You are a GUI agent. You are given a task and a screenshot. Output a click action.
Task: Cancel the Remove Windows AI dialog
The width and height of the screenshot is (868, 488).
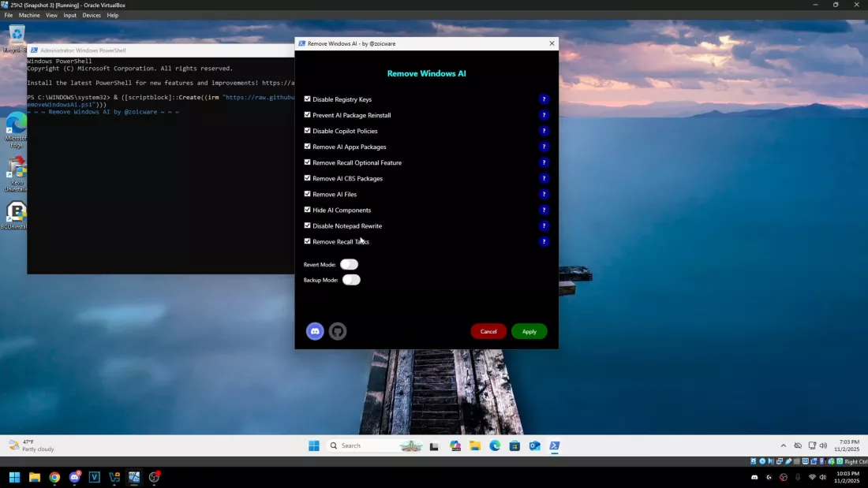coord(488,331)
